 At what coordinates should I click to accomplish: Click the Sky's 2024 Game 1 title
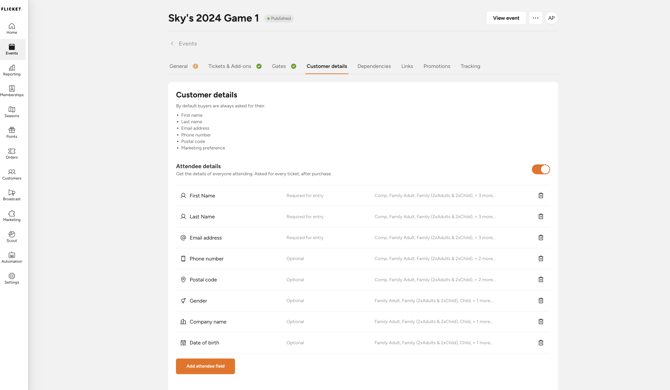(213, 18)
